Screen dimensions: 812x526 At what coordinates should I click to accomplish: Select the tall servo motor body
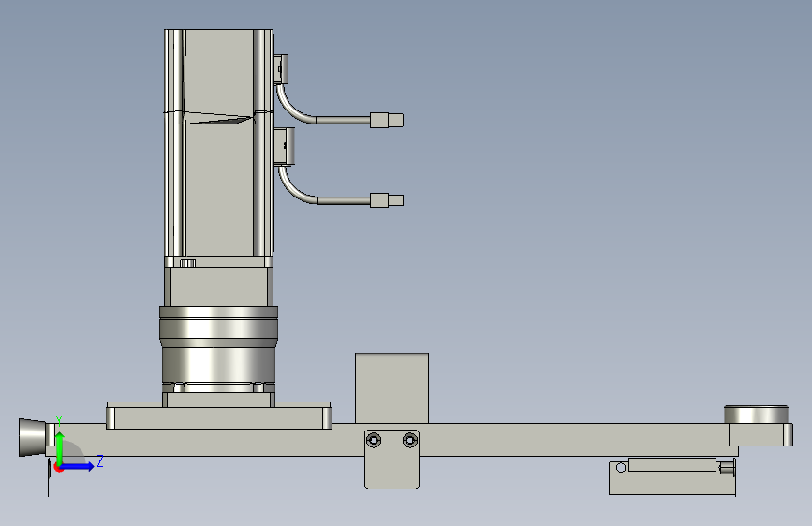click(218, 143)
